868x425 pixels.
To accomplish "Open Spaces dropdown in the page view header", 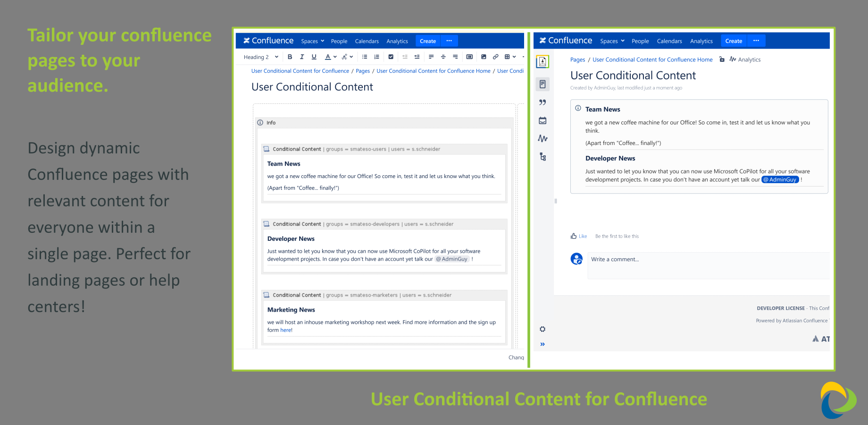I will [612, 41].
